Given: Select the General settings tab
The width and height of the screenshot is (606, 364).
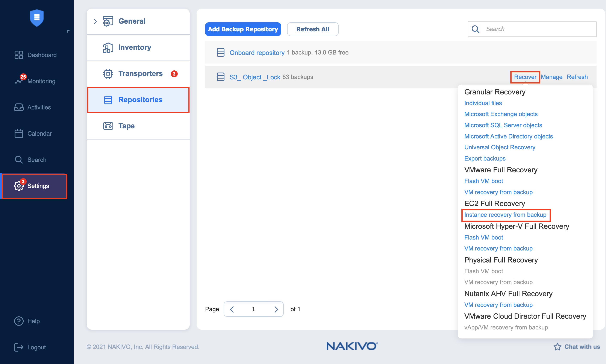Looking at the screenshot, I should click(x=138, y=21).
